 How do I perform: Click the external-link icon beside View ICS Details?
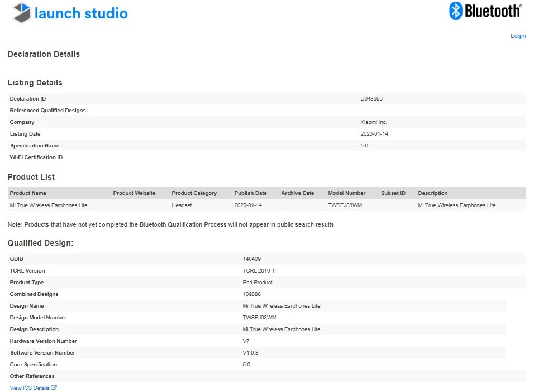coord(54,388)
